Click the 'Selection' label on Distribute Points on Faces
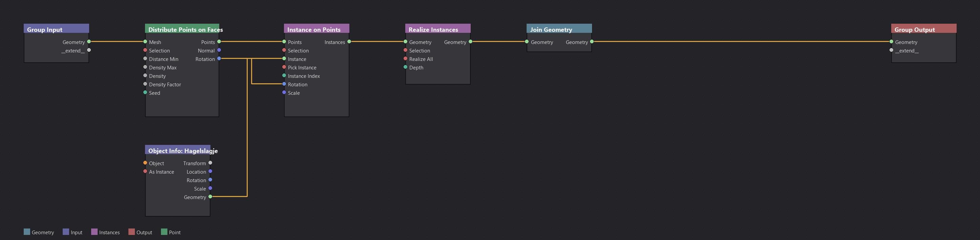 click(159, 51)
